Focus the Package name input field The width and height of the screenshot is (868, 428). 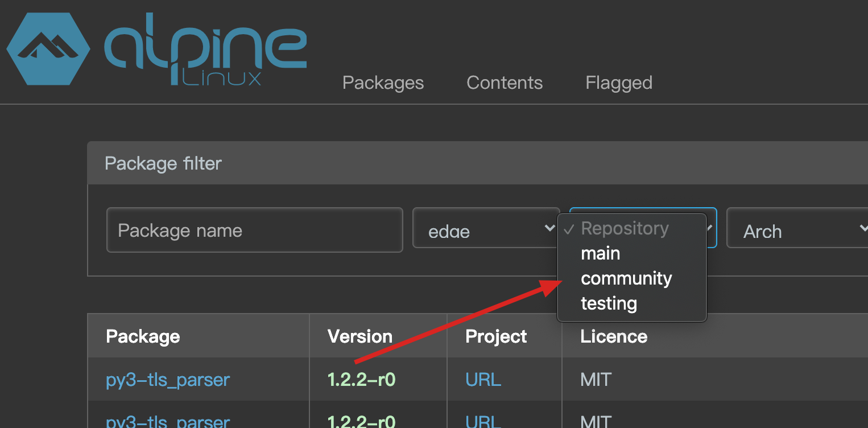[255, 230]
